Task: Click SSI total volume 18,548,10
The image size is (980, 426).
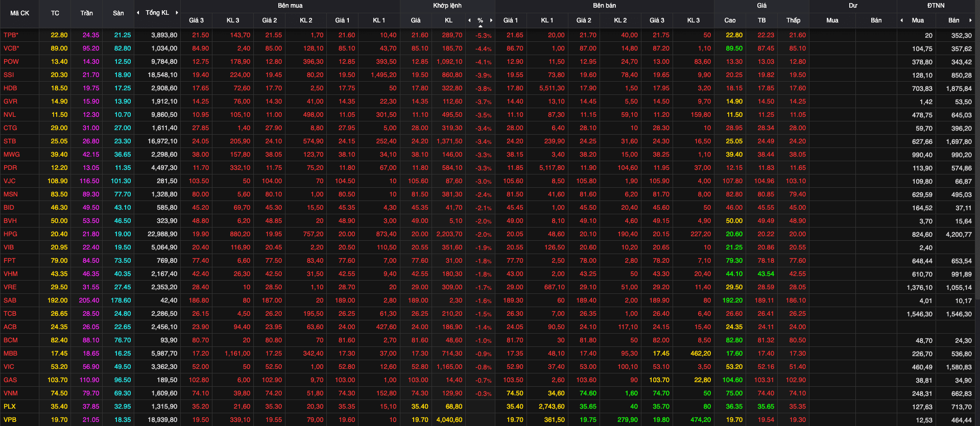Action: 162,75
